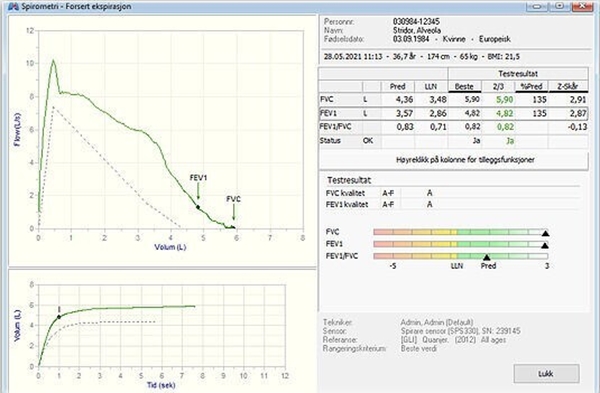This screenshot has height=393, width=600.
Task: Click FEV1 marker dot on flow-volume curve
Action: 198,207
